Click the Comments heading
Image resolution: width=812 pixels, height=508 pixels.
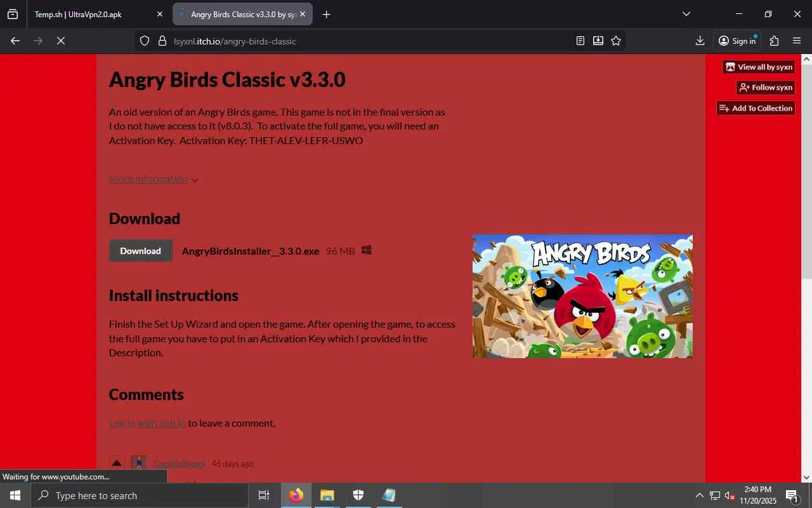coord(147,394)
